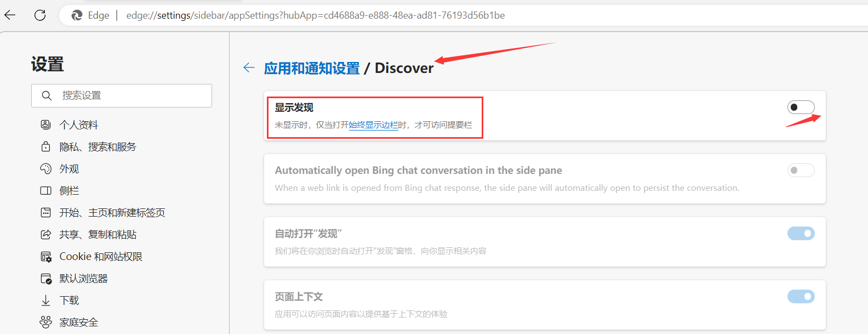Toggle Automatically open Bing chat conversation switch
This screenshot has height=334, width=868.
(801, 170)
